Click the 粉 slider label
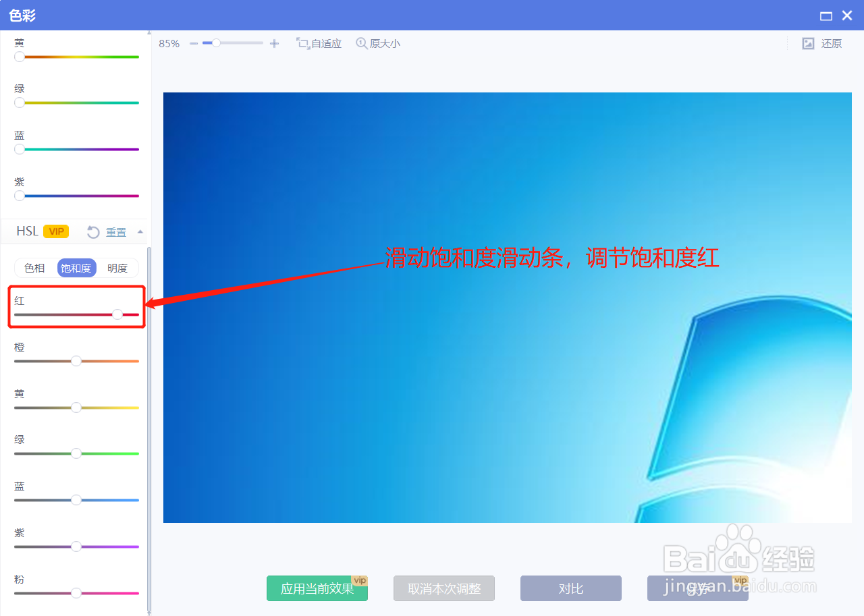Viewport: 864px width, 616px height. [x=20, y=580]
